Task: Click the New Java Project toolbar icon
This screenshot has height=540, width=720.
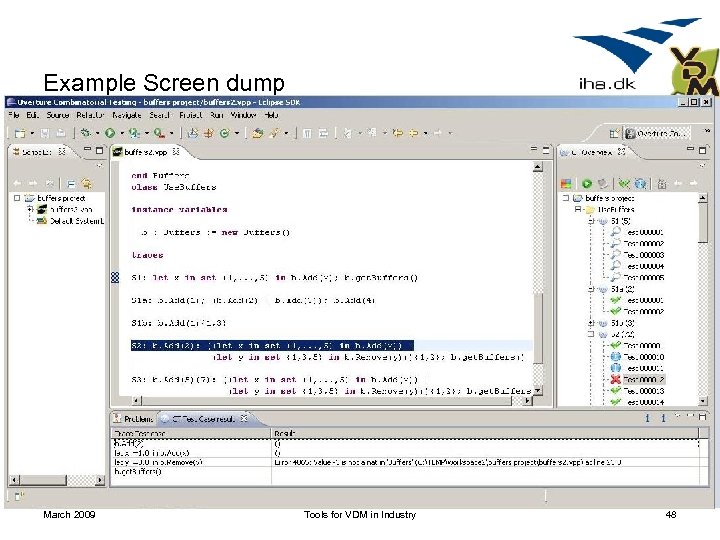Action: (193, 133)
